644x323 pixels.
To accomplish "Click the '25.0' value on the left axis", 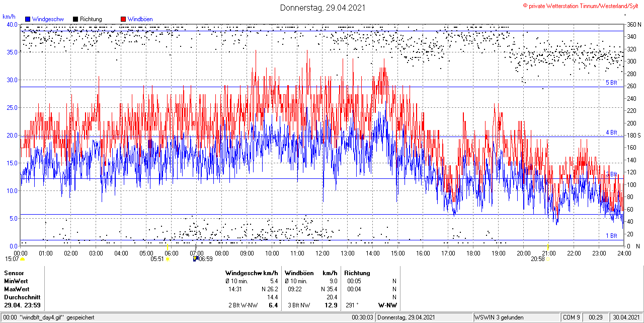I will [x=12, y=108].
